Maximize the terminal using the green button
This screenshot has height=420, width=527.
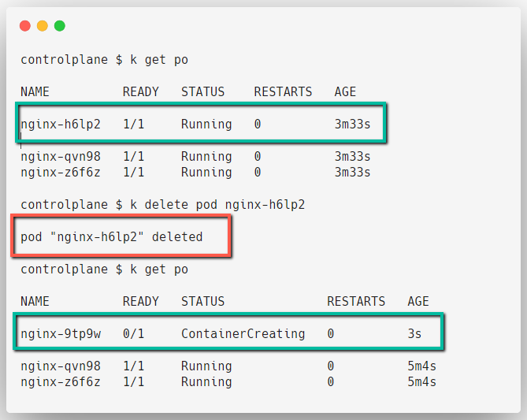(60, 26)
